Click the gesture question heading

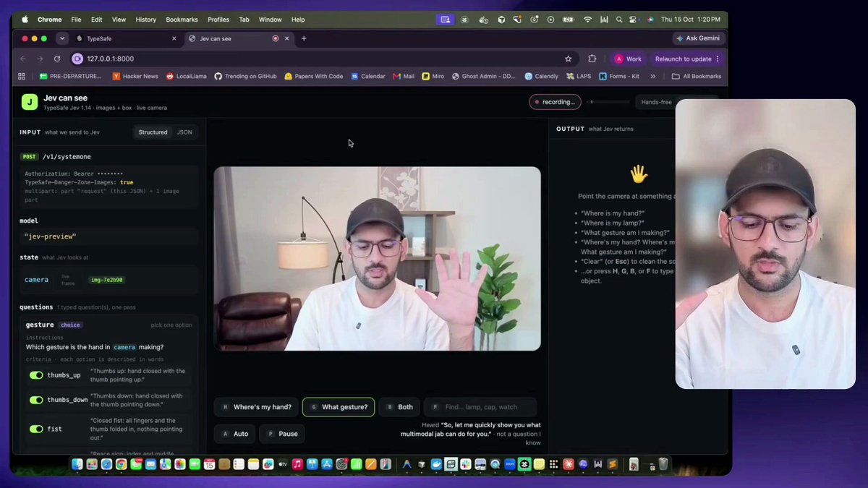[40, 325]
